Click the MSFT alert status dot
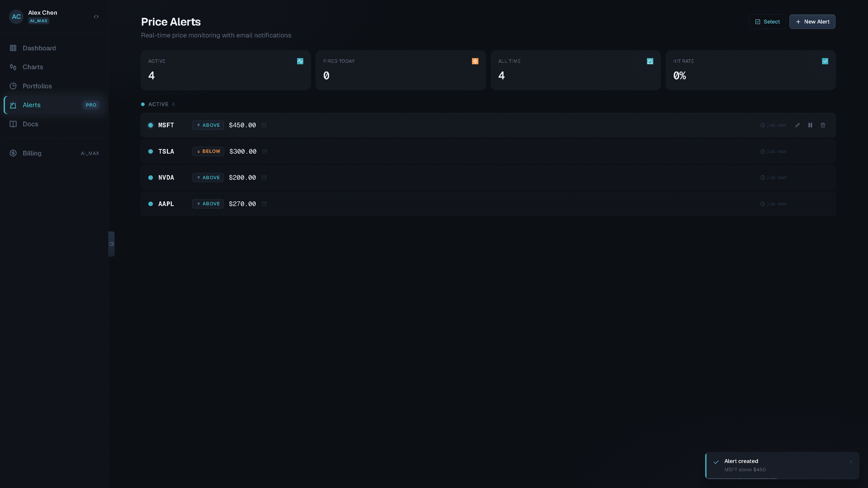Image resolution: width=868 pixels, height=488 pixels. (151, 125)
